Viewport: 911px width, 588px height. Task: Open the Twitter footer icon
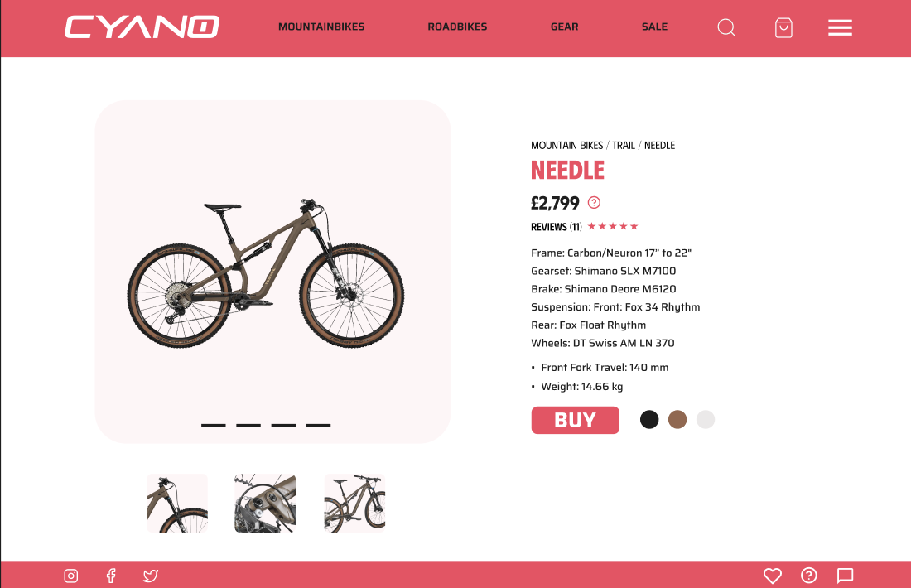pyautogui.click(x=151, y=576)
